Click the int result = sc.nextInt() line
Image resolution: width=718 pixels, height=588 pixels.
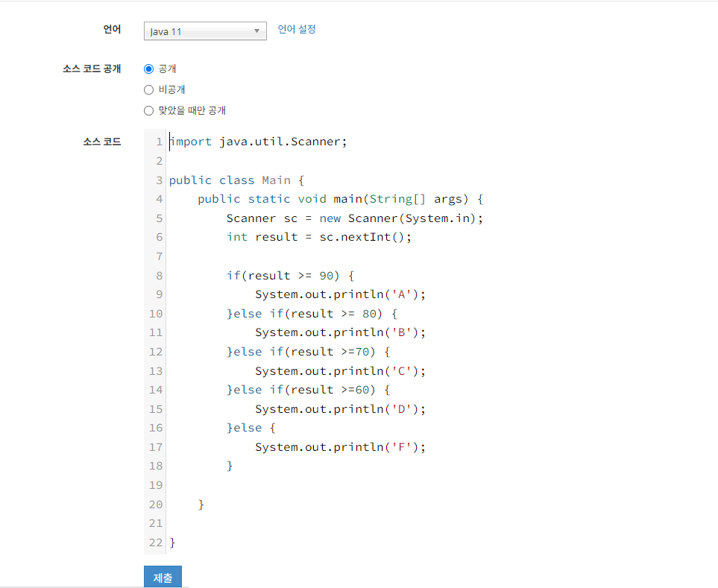(x=318, y=237)
